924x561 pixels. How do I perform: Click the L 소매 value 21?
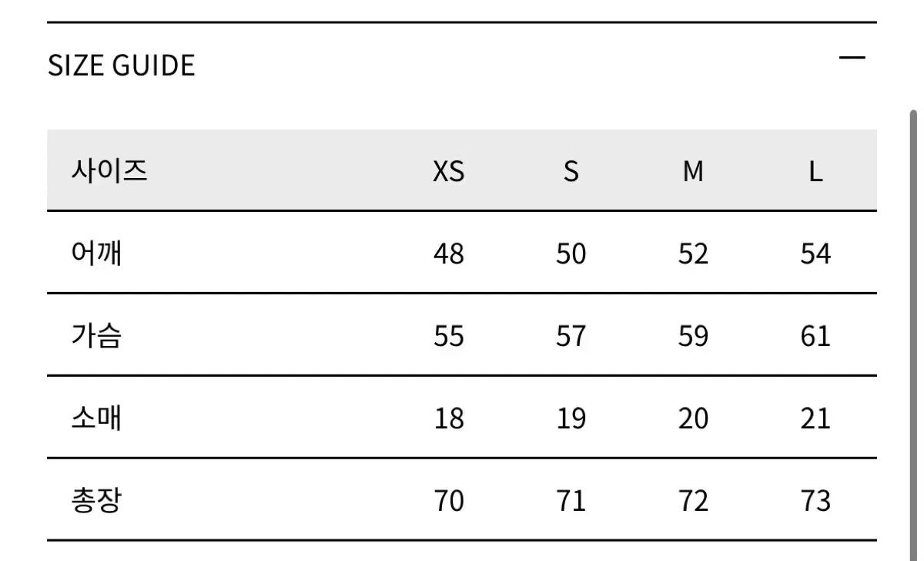tap(815, 418)
